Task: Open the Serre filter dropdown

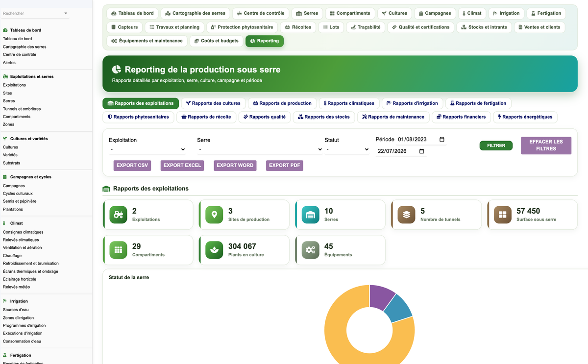Action: click(x=260, y=149)
